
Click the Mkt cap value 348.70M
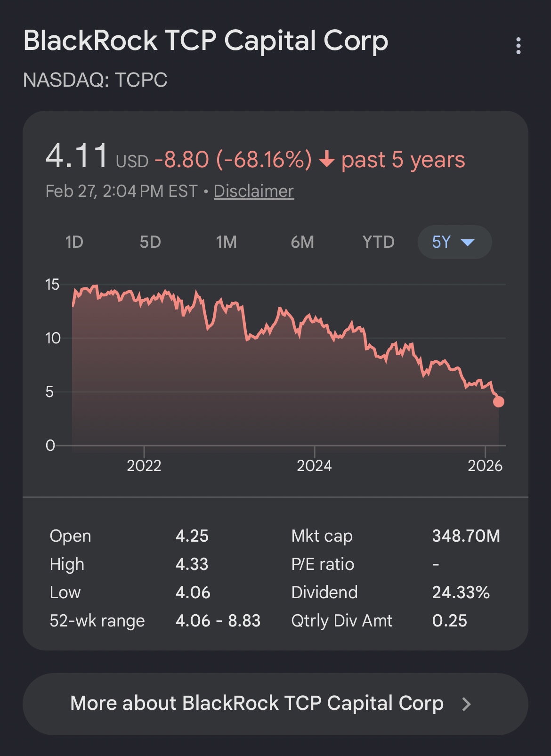point(466,536)
